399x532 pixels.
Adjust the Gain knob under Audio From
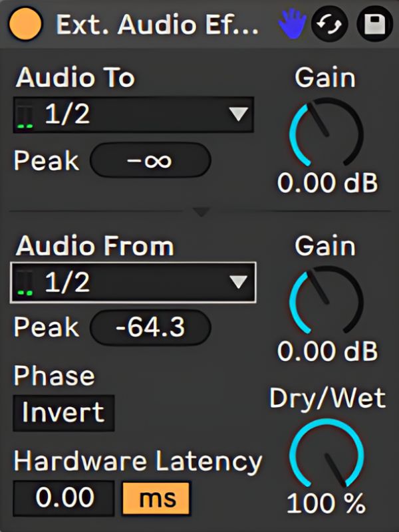[x=327, y=303]
